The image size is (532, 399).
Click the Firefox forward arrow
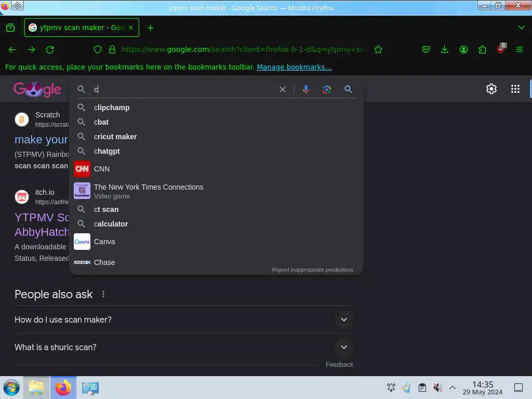tap(31, 50)
